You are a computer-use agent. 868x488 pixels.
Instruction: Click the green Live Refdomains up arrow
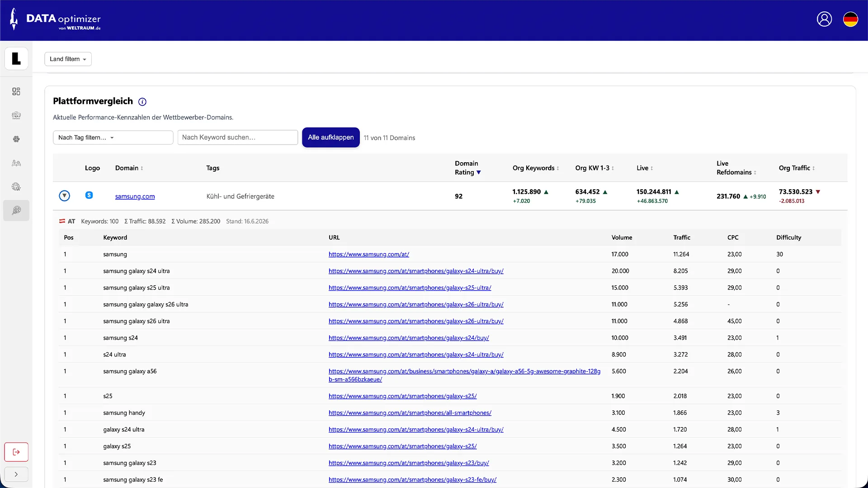pos(745,197)
